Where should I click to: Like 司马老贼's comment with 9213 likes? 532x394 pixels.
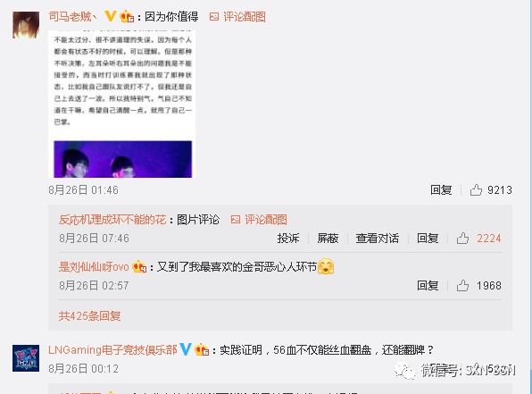point(476,189)
